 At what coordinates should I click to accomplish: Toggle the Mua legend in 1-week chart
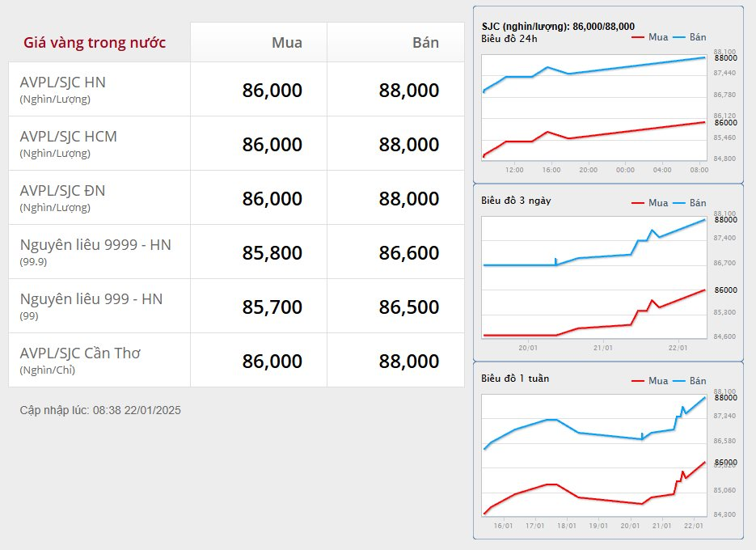tap(649, 381)
